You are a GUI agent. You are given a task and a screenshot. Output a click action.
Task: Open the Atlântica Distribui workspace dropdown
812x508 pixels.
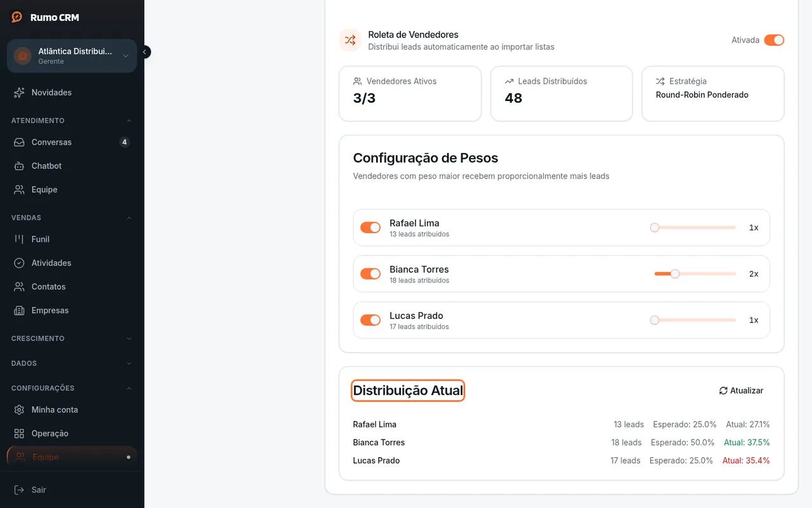72,56
